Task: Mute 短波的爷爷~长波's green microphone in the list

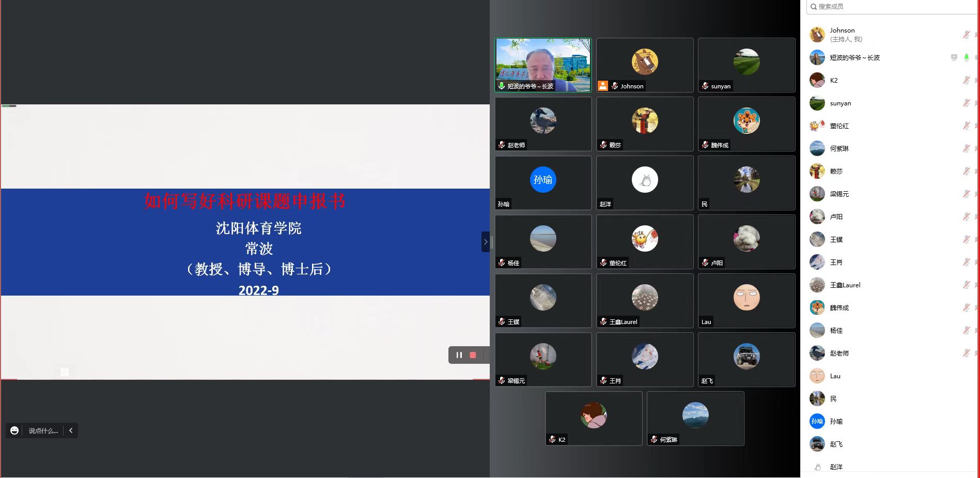Action: tap(966, 57)
